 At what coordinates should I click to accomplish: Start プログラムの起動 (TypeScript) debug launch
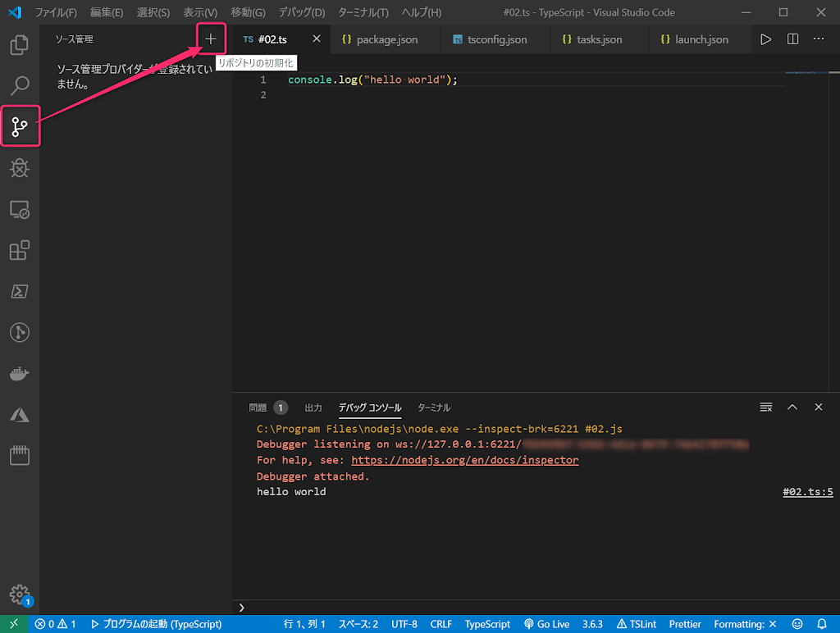click(x=156, y=624)
